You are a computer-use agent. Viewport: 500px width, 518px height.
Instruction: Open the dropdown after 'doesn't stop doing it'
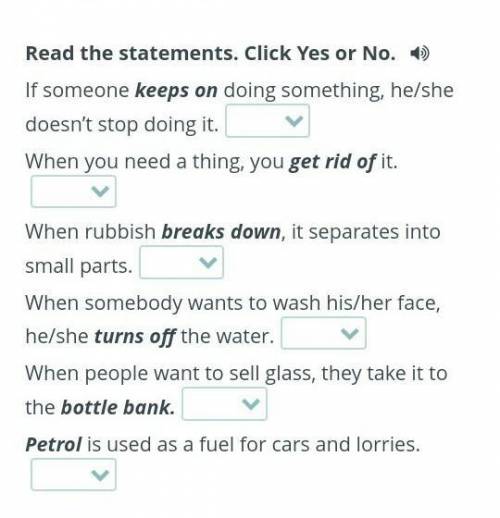coord(267,121)
